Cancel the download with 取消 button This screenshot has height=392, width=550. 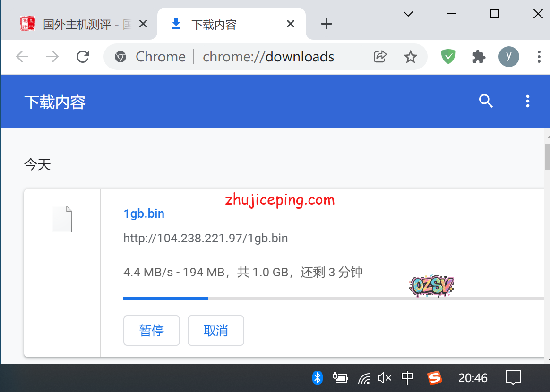click(215, 331)
